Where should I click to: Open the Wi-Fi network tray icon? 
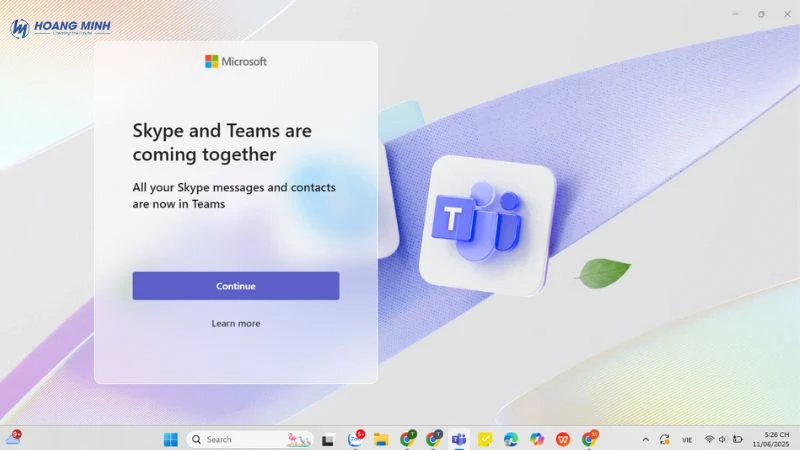tap(709, 439)
